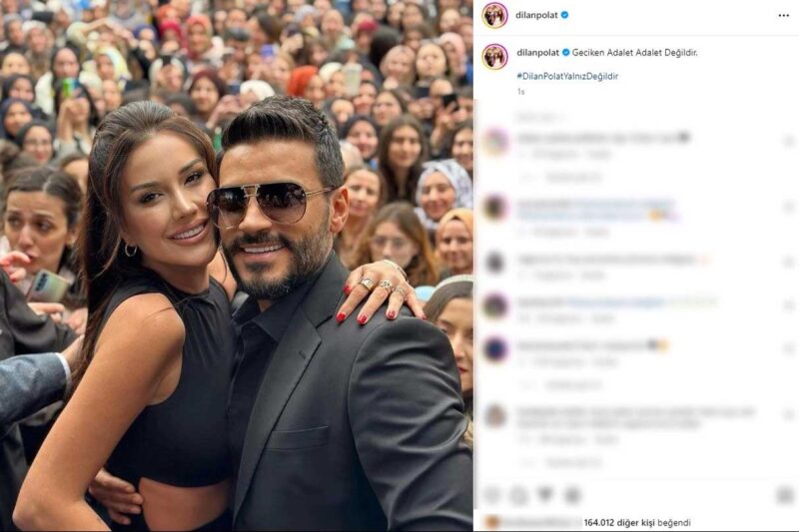Open dilanpolat username link in caption
The height and width of the screenshot is (532, 799).
537,53
